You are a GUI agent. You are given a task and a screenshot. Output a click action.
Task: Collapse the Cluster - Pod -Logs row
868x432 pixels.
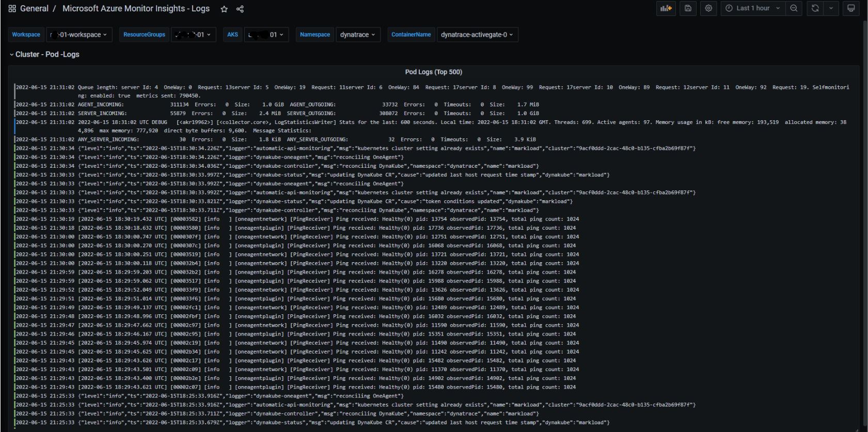click(44, 54)
